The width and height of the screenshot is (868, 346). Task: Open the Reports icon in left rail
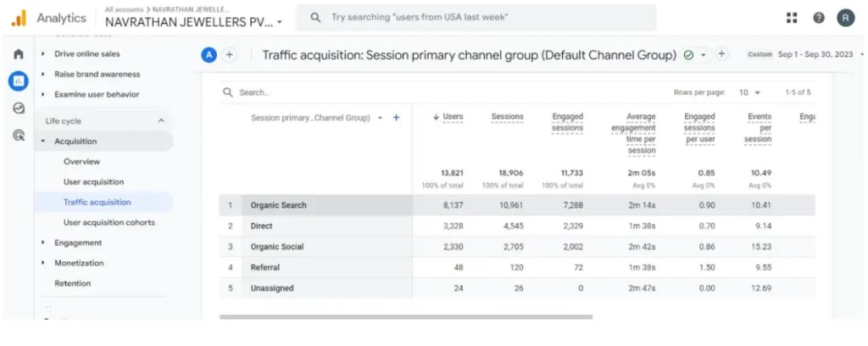(18, 81)
